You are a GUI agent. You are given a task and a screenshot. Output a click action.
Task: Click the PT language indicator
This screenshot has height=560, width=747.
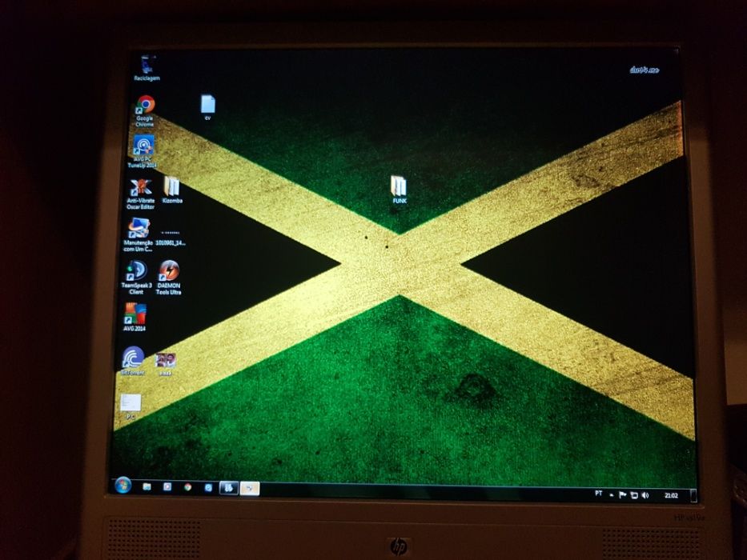(x=598, y=494)
